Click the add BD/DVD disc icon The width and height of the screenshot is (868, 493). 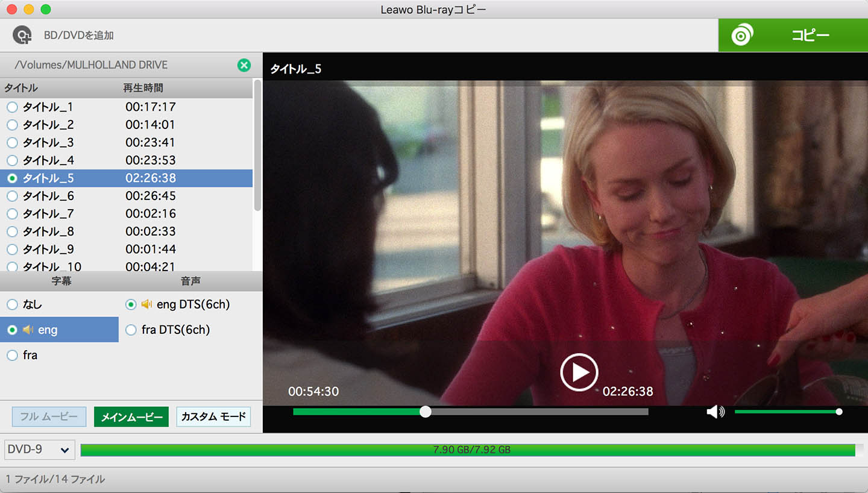[22, 36]
